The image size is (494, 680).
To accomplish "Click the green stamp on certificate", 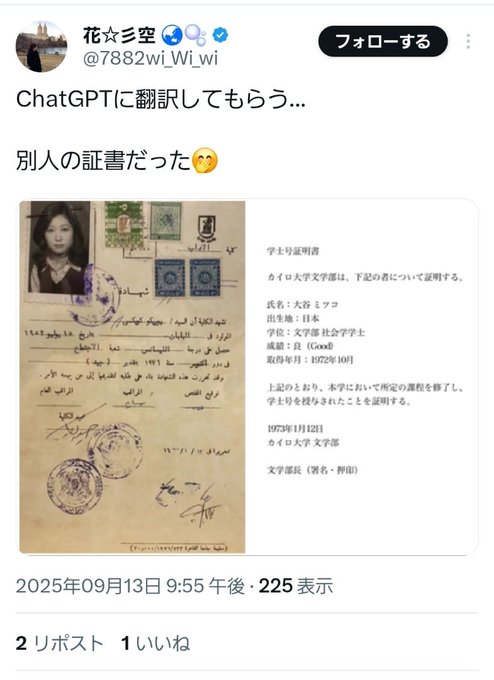I will point(124,224).
